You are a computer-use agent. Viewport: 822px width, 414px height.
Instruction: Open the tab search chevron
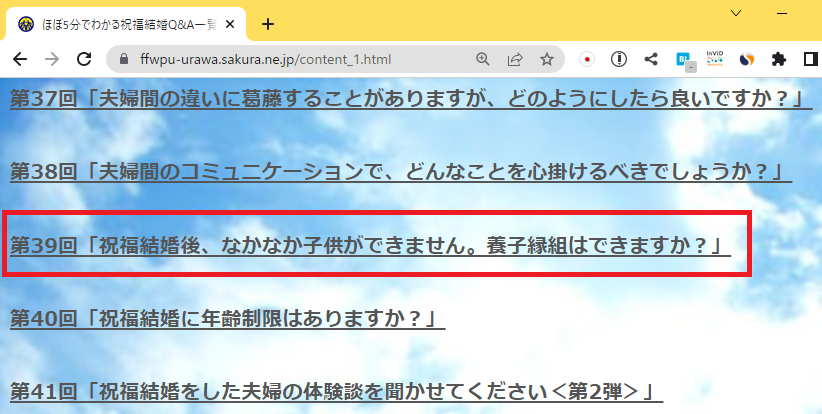click(736, 13)
